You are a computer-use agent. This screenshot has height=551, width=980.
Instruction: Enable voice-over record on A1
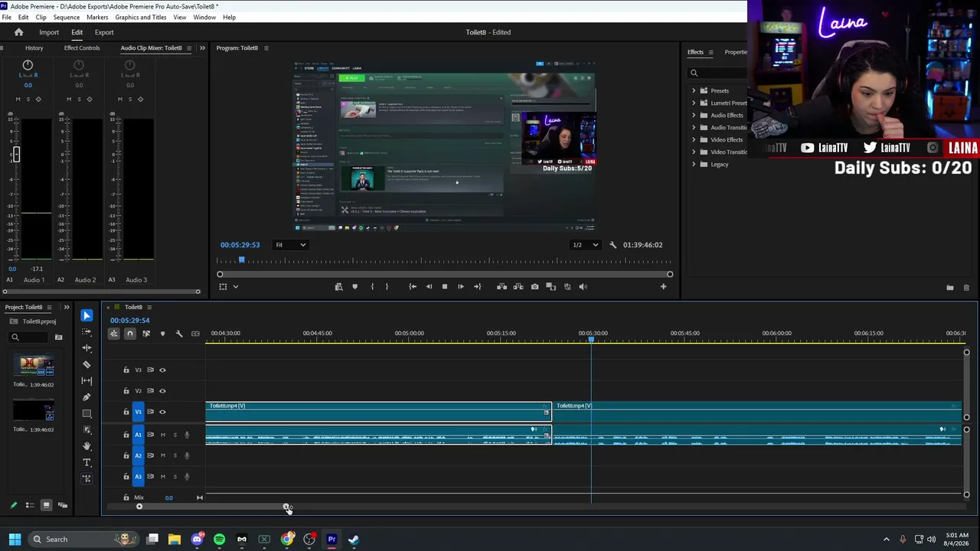pyautogui.click(x=187, y=435)
